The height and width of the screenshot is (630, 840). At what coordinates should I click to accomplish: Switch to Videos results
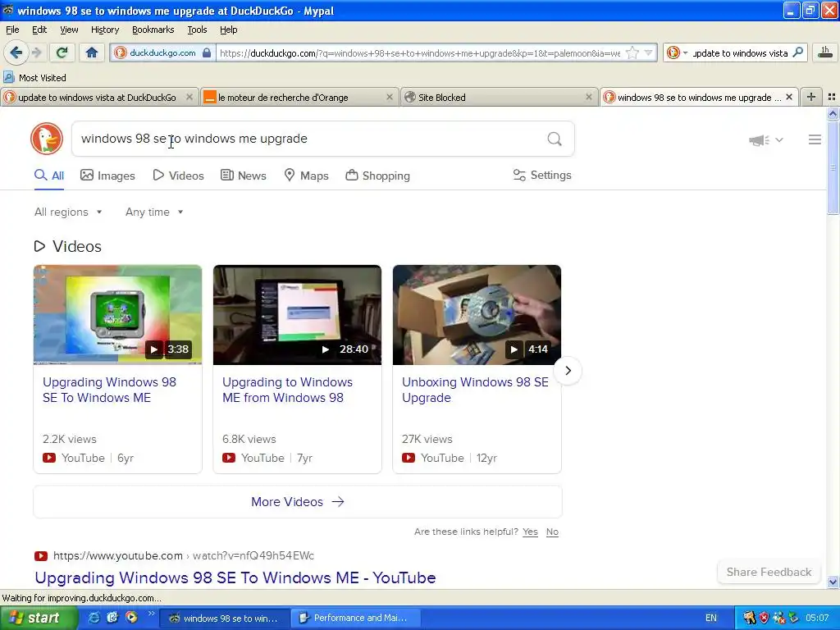[x=178, y=176]
